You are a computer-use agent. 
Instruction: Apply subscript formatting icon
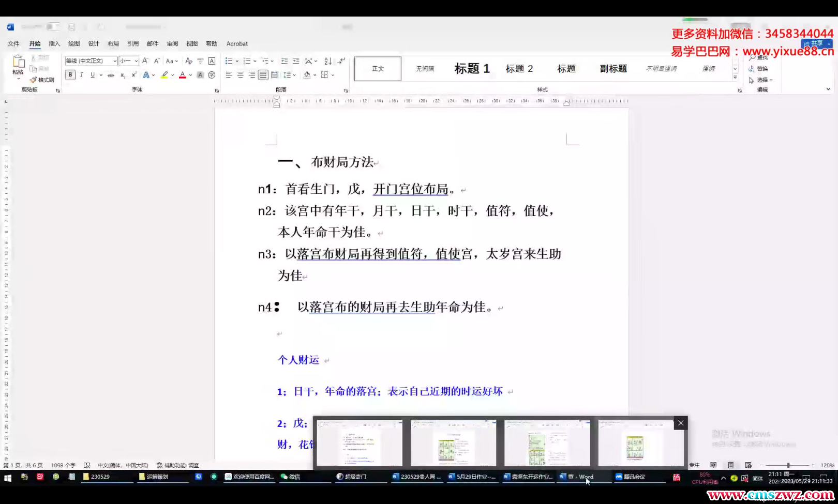pyautogui.click(x=123, y=75)
